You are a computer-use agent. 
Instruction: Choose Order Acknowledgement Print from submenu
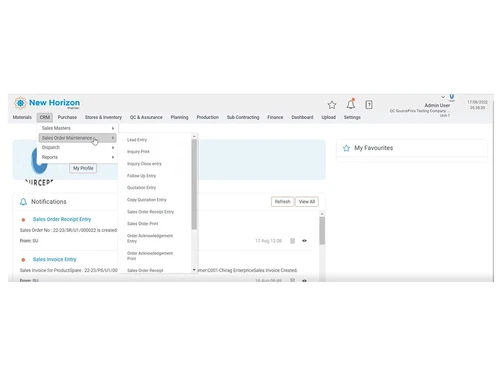[150, 256]
